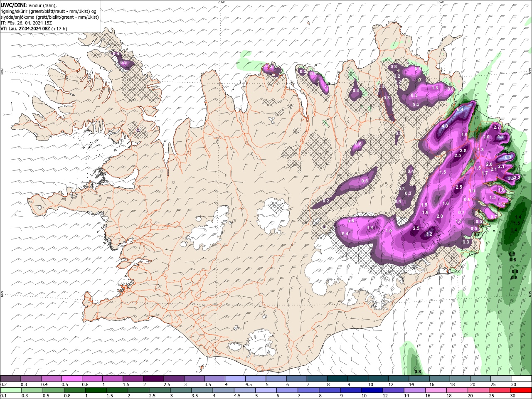
Task: Click the 3 swatch in the rain legend row
Action: [x=181, y=390]
